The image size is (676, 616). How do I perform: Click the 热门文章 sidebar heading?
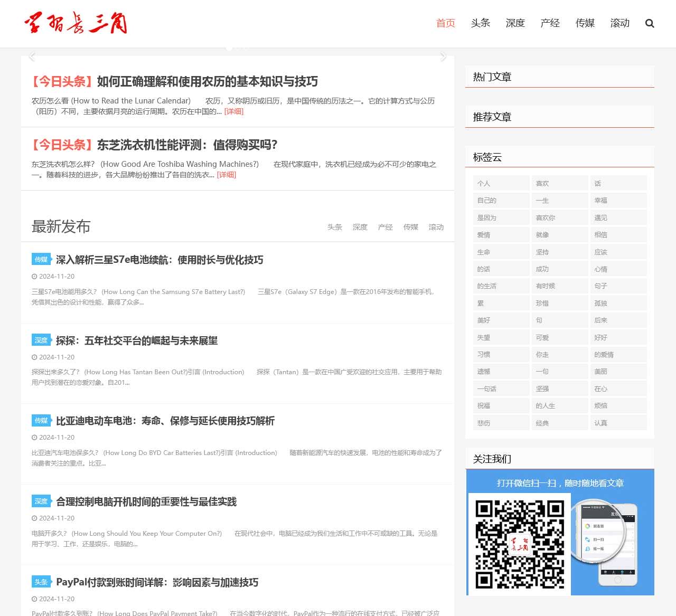coord(492,77)
